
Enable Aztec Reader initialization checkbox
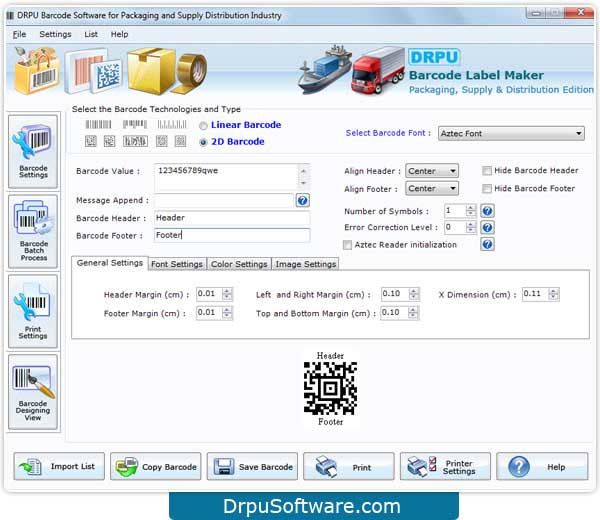[347, 245]
